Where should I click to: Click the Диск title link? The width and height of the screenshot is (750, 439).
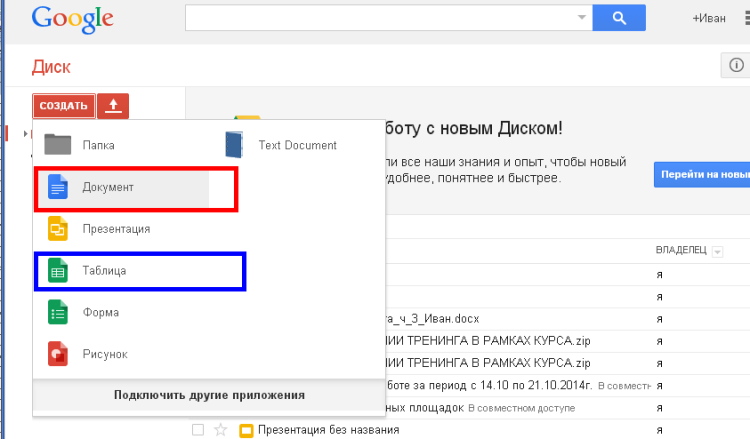[x=51, y=67]
